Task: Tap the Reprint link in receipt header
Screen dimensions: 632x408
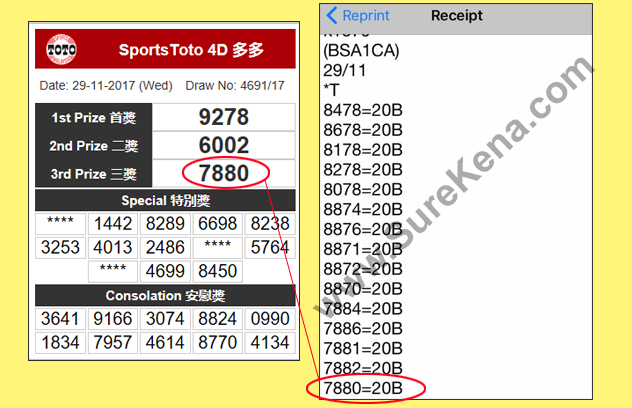Action: [366, 16]
